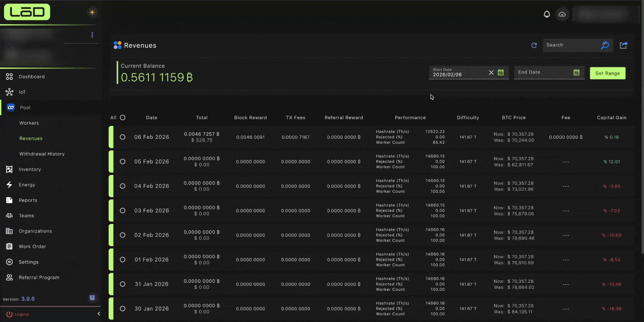
Task: Export revenues with share icon
Action: [x=623, y=45]
